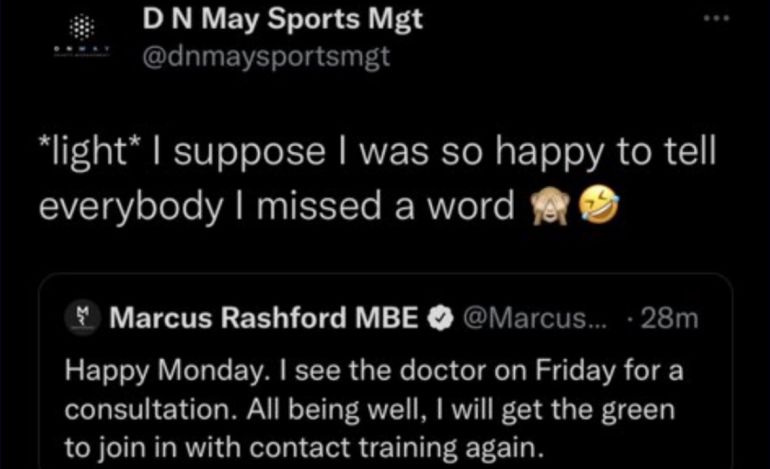Click the truncated @Marcus... handle
Image resolution: width=770 pixels, height=469 pixels.
pos(535,318)
